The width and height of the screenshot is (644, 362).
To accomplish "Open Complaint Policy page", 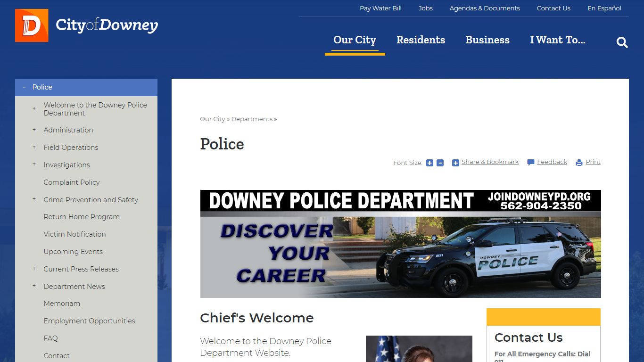I will [72, 182].
